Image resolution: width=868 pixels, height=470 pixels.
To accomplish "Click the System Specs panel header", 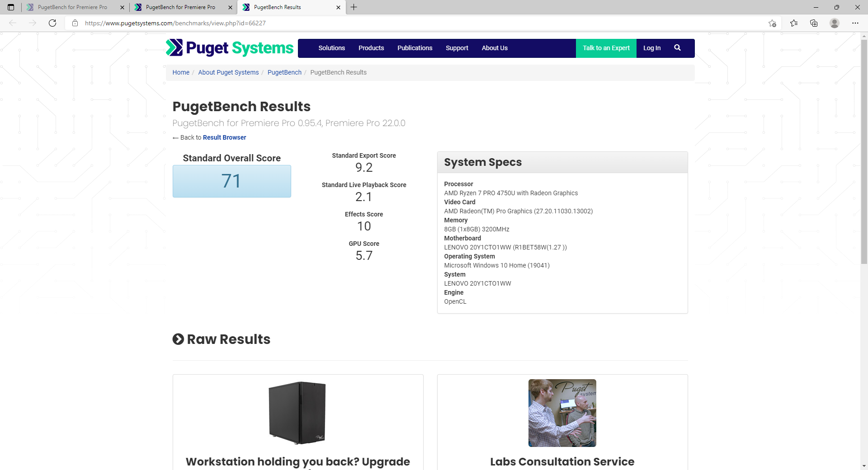I will click(x=562, y=162).
